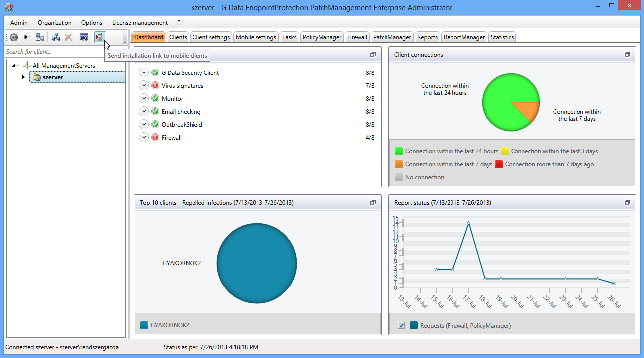
Task: Switch to the Client settings tab
Action: tap(211, 37)
